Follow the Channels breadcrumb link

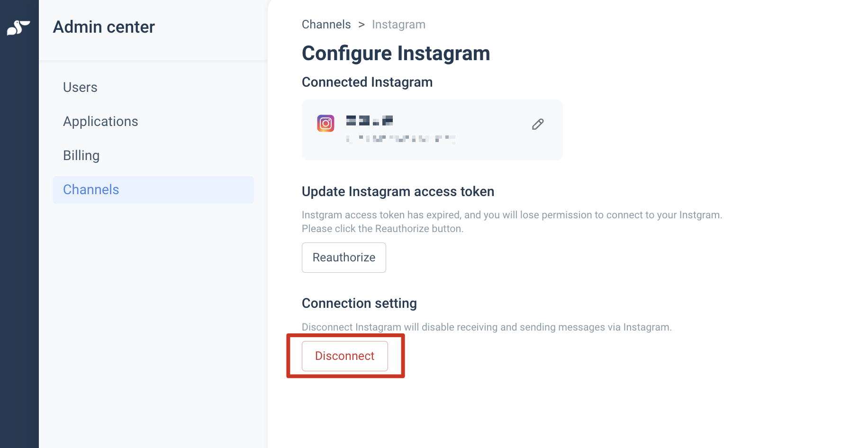(x=326, y=25)
